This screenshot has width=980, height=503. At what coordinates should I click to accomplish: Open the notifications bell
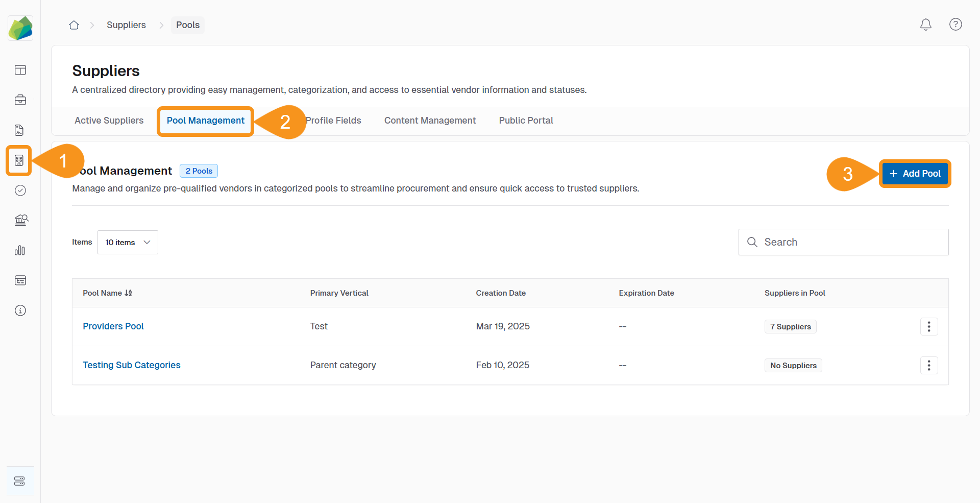[x=925, y=25]
